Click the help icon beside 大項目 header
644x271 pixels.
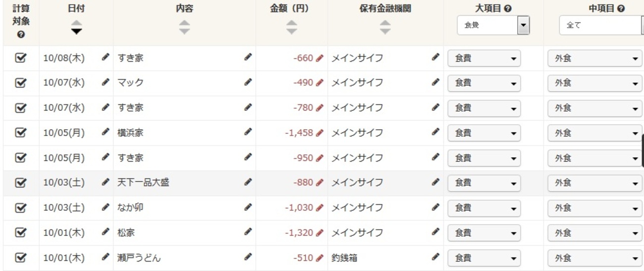(508, 9)
